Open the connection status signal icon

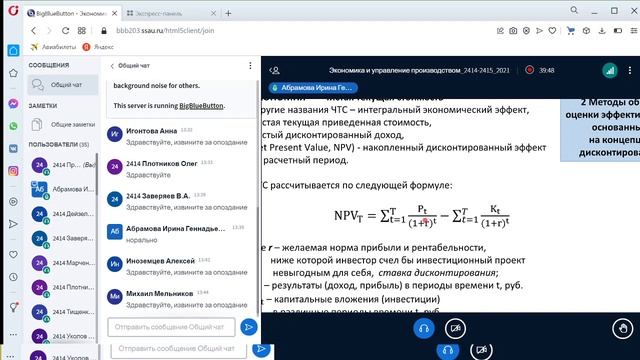[610, 71]
